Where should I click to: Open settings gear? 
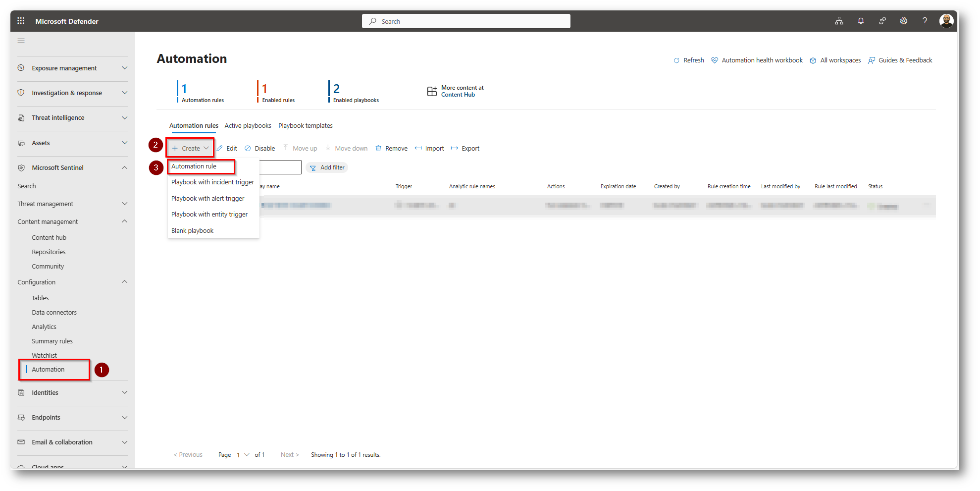903,21
